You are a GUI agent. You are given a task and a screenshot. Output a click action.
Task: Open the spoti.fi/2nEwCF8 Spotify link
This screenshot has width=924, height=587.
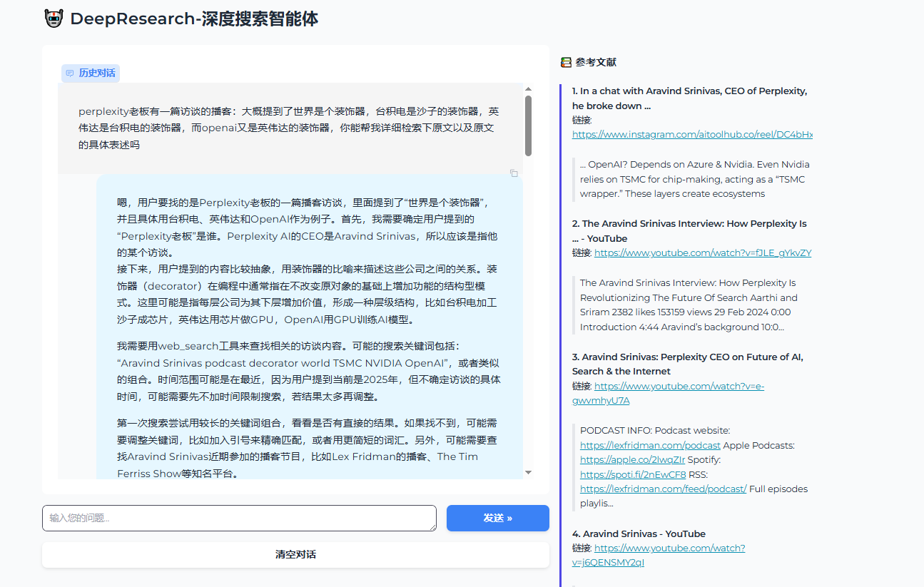633,474
